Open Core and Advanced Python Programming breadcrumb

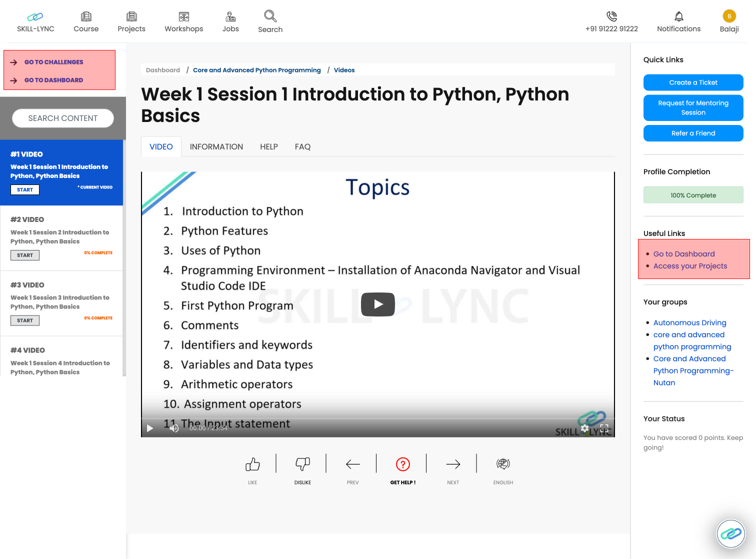click(257, 70)
